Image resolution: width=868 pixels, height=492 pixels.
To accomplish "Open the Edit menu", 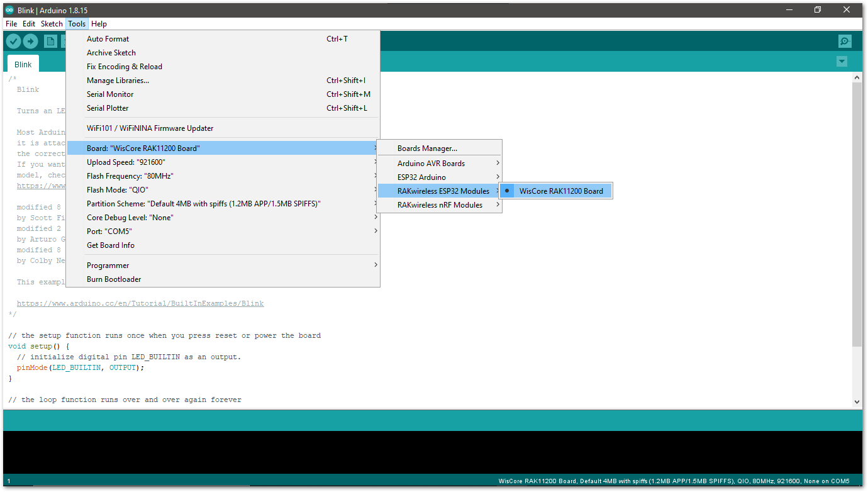I will (29, 24).
